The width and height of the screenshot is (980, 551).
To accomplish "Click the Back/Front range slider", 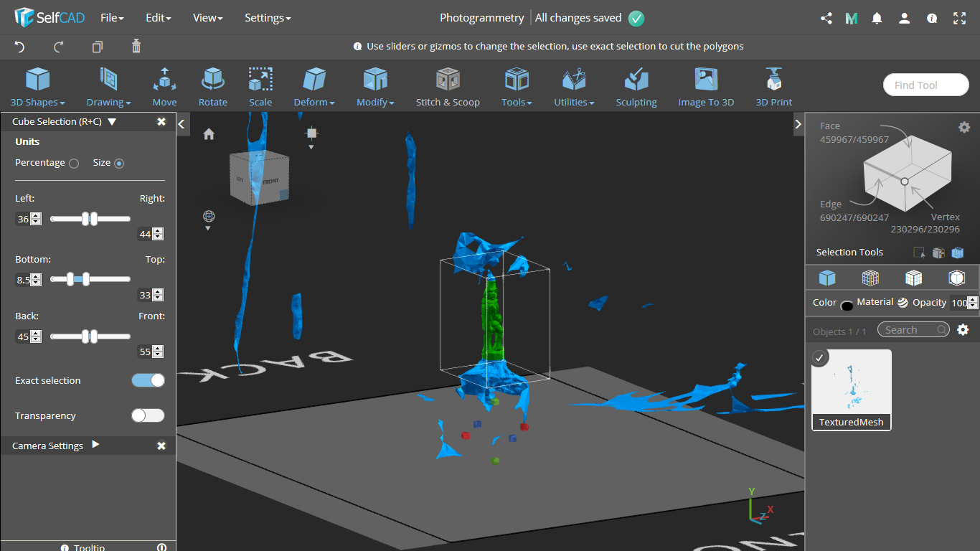I will pos(90,336).
